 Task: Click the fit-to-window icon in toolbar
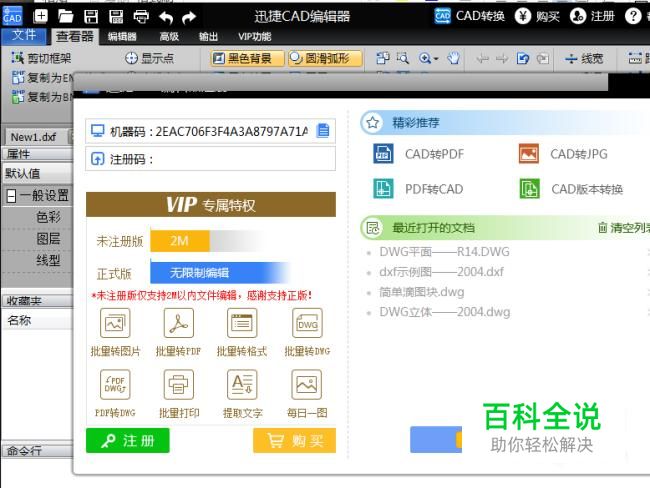pos(382,58)
